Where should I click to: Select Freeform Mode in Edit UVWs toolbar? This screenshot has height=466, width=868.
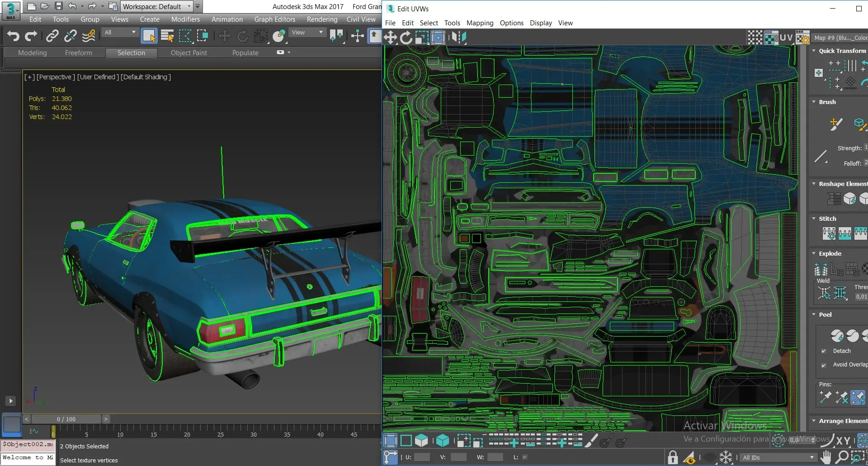pos(438,38)
